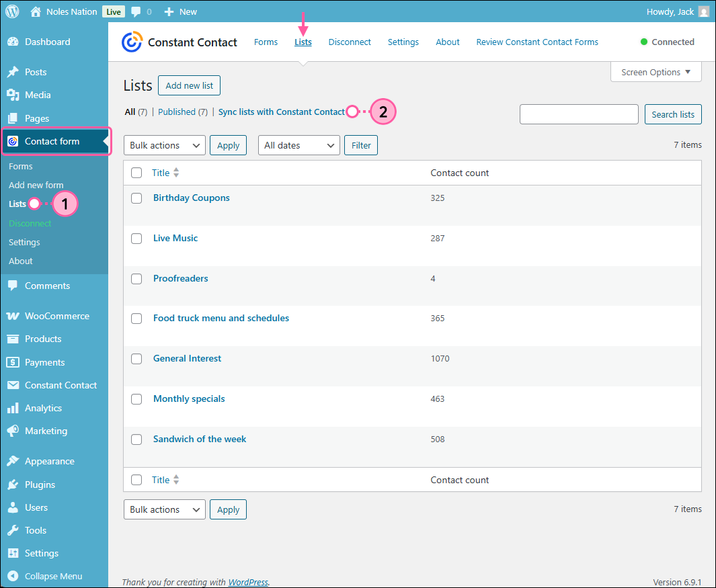Screen dimensions: 716x588
Task: Open Sync lists with Constant Contact
Action: pos(279,112)
